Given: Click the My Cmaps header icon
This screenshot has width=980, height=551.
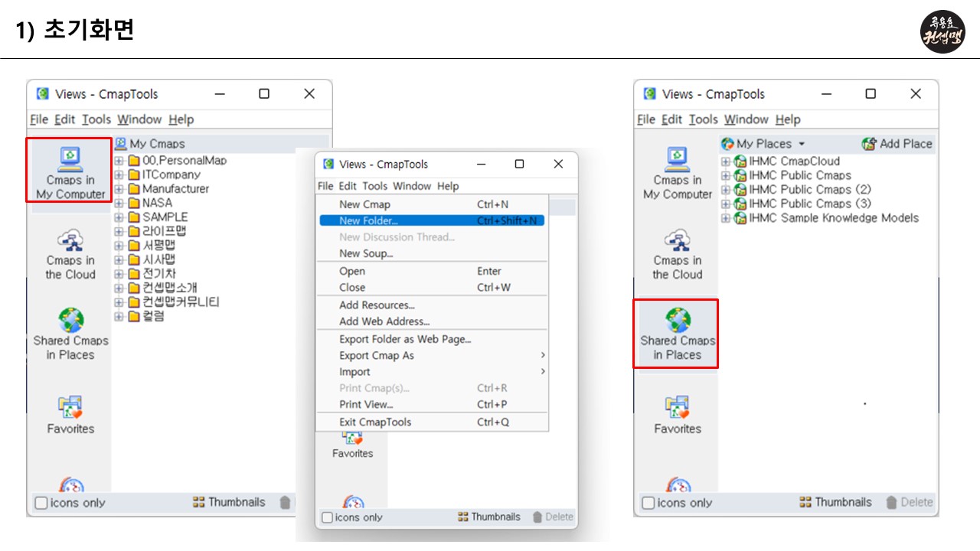Looking at the screenshot, I should pyautogui.click(x=120, y=143).
